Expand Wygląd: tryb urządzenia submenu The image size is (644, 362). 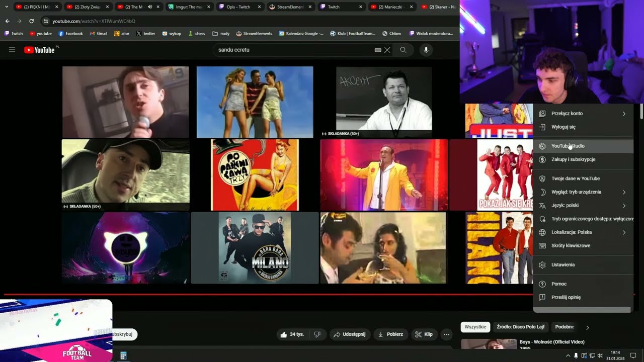583,192
